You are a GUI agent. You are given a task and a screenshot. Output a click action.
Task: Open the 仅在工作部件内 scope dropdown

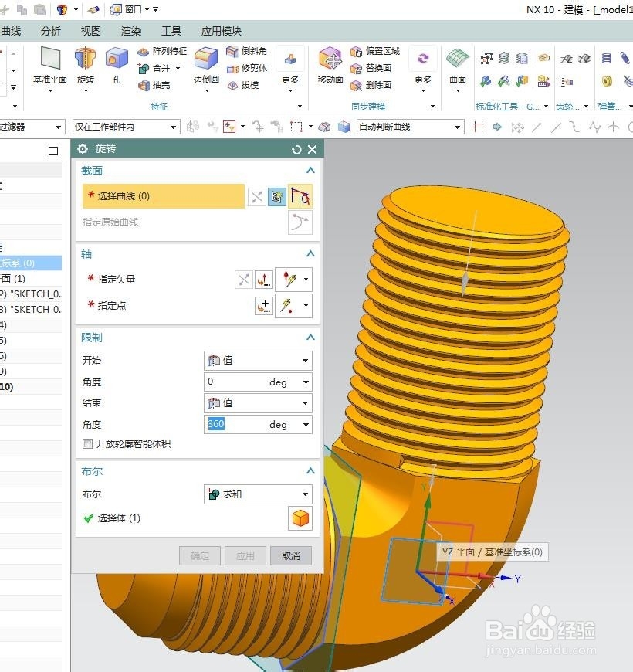click(x=126, y=127)
